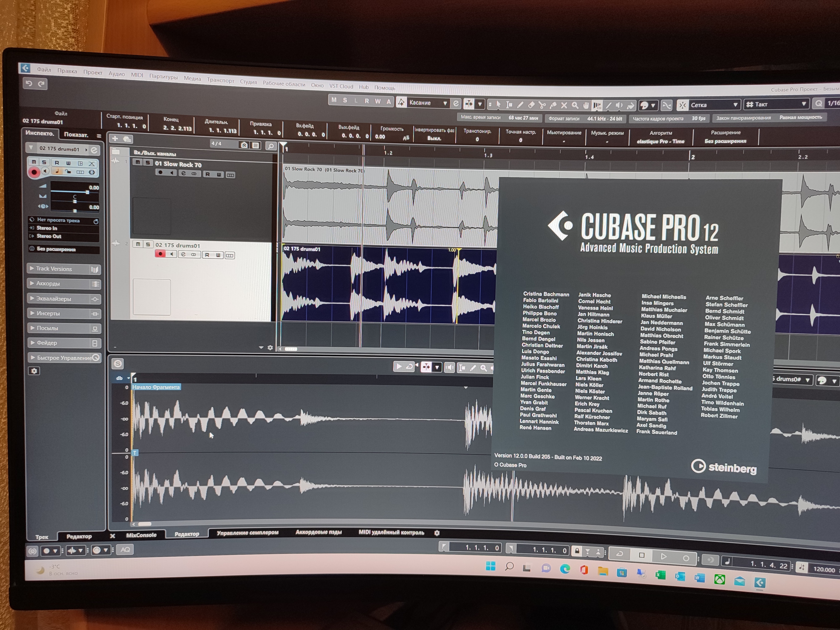The image size is (840, 630).
Task: Open the Управление семплером tab
Action: [247, 533]
